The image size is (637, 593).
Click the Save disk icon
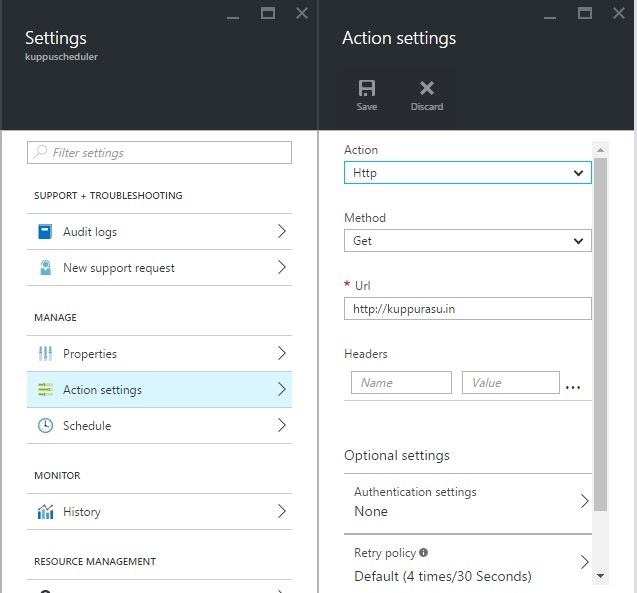(367, 89)
